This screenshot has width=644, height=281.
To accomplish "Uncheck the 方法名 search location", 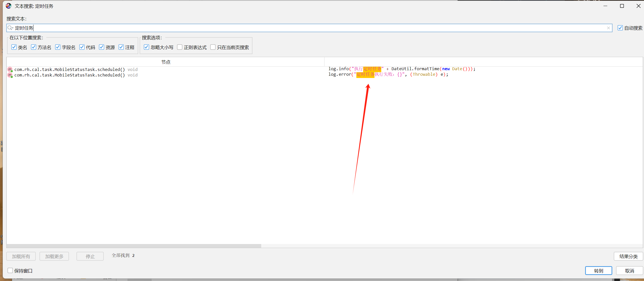I will point(33,47).
